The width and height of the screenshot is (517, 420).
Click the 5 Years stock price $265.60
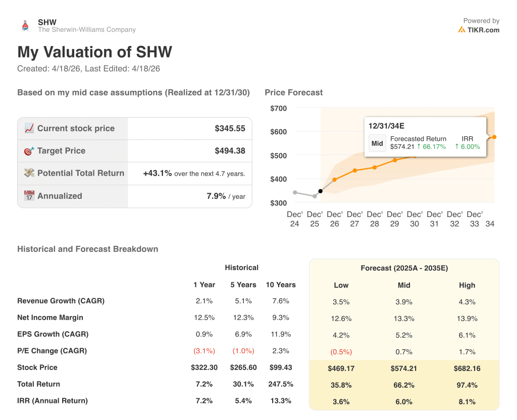coord(243,367)
